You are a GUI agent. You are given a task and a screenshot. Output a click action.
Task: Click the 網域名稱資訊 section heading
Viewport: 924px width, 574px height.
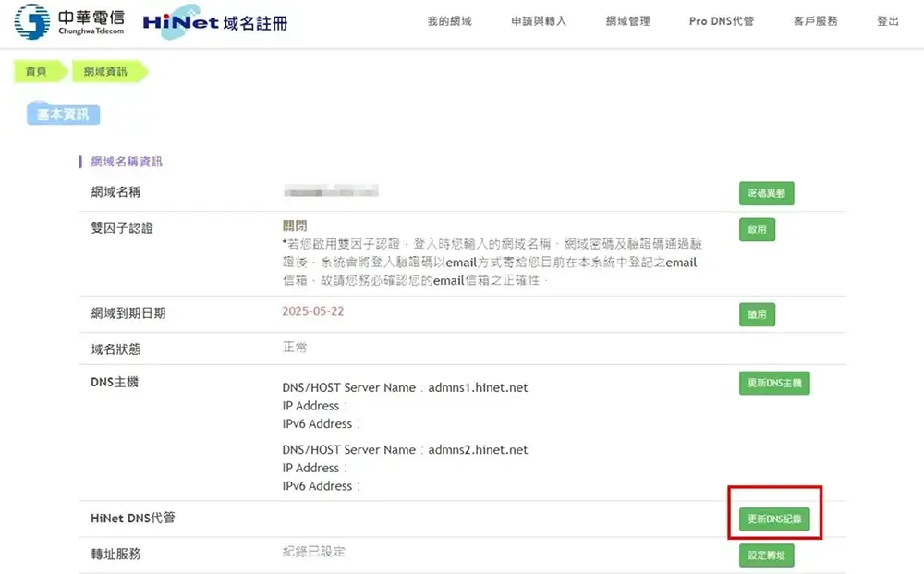127,162
